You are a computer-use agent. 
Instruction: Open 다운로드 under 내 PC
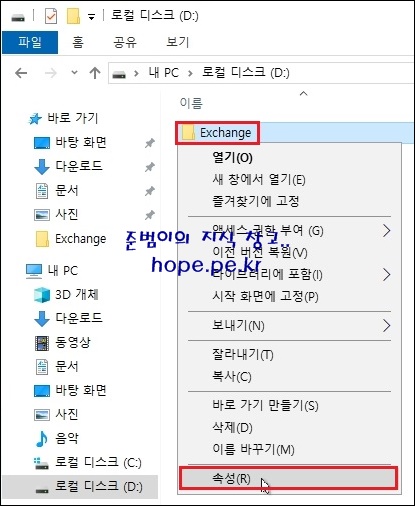79,318
